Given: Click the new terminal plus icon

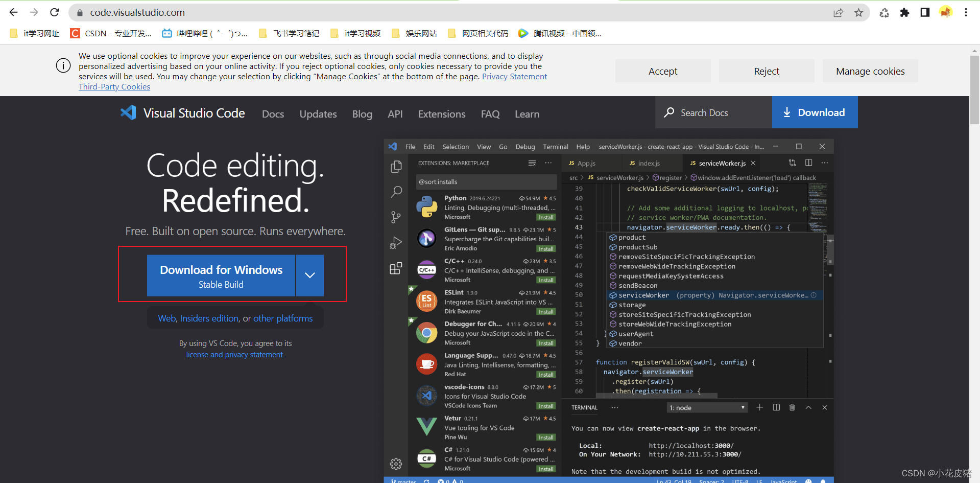Looking at the screenshot, I should [759, 407].
